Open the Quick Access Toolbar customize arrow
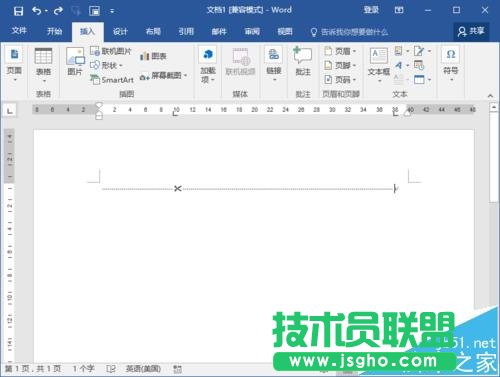The width and height of the screenshot is (500, 377). [112, 11]
